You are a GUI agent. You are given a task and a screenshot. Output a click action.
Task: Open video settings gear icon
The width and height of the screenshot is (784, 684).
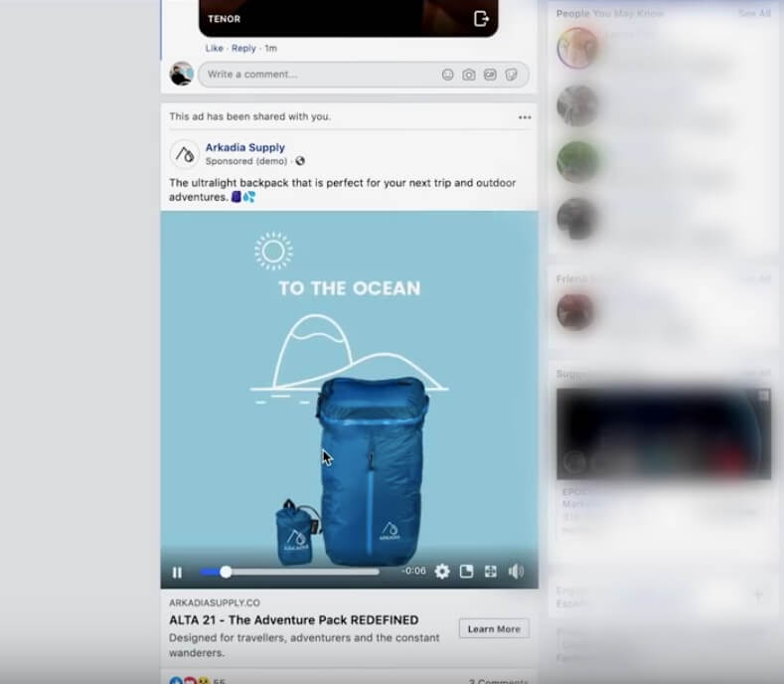click(x=442, y=571)
